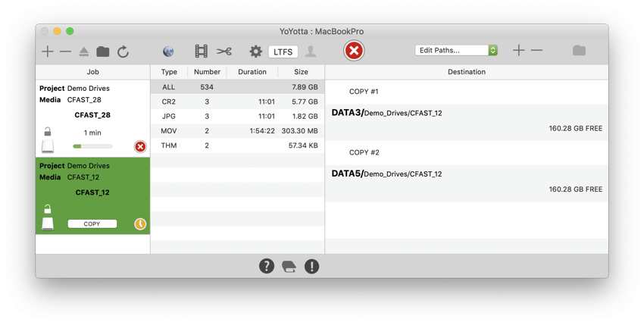Image resolution: width=644 pixels, height=325 pixels.
Task: Add destination path with the right plus icon
Action: 519,50
